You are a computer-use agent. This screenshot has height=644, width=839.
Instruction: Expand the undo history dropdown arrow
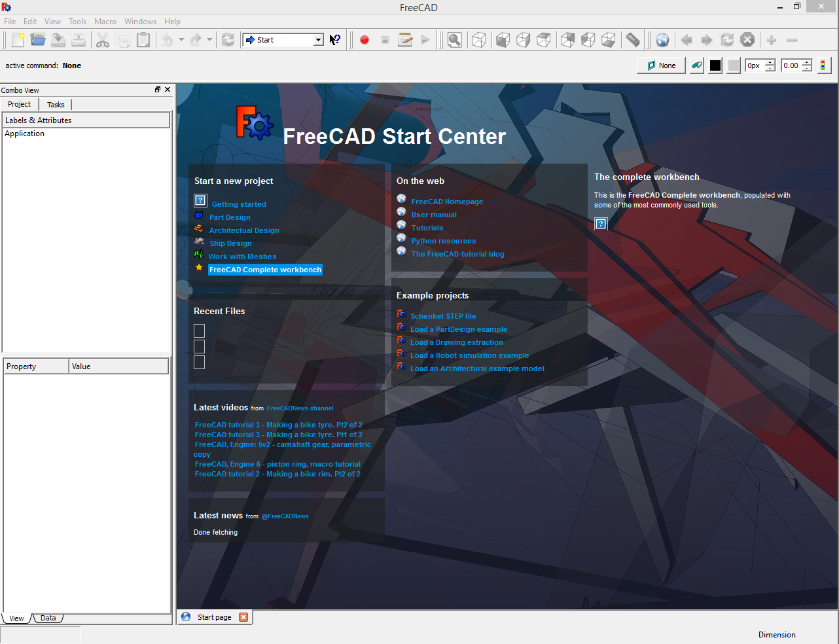[x=181, y=40]
